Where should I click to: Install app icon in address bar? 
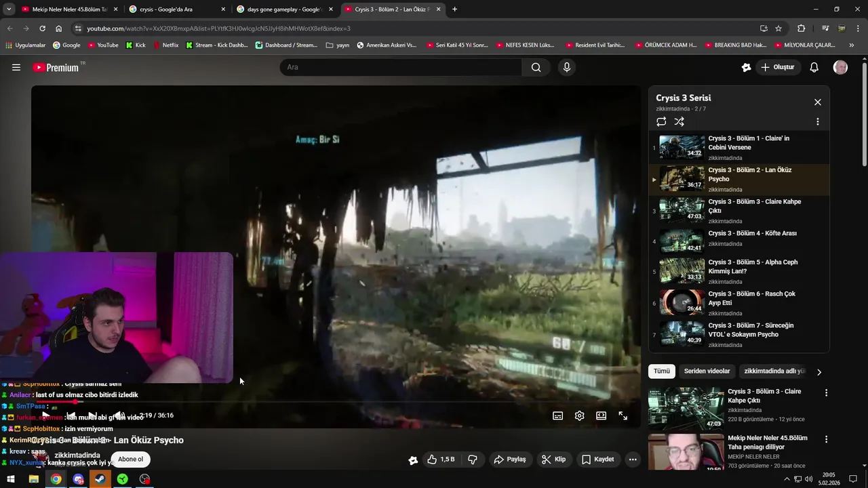pos(764,28)
